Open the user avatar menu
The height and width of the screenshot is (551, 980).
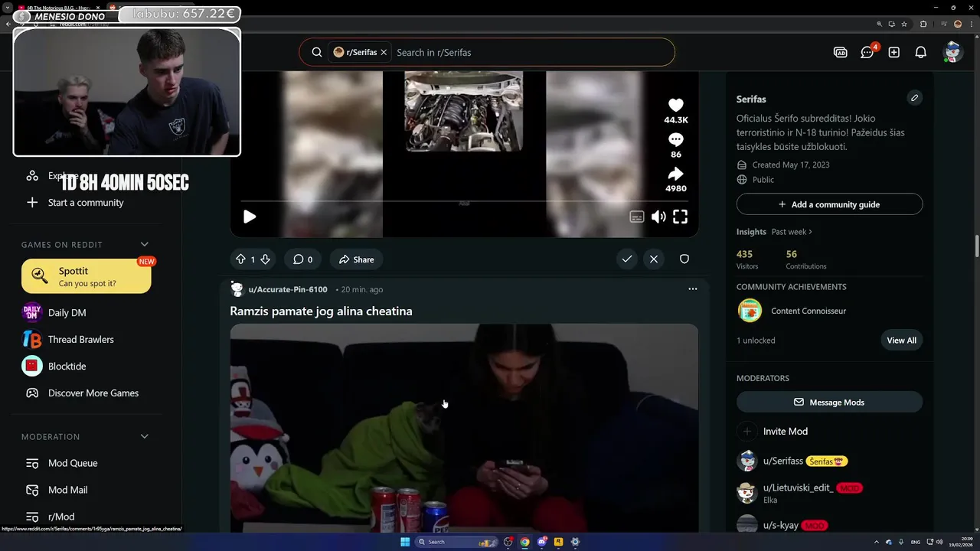952,52
